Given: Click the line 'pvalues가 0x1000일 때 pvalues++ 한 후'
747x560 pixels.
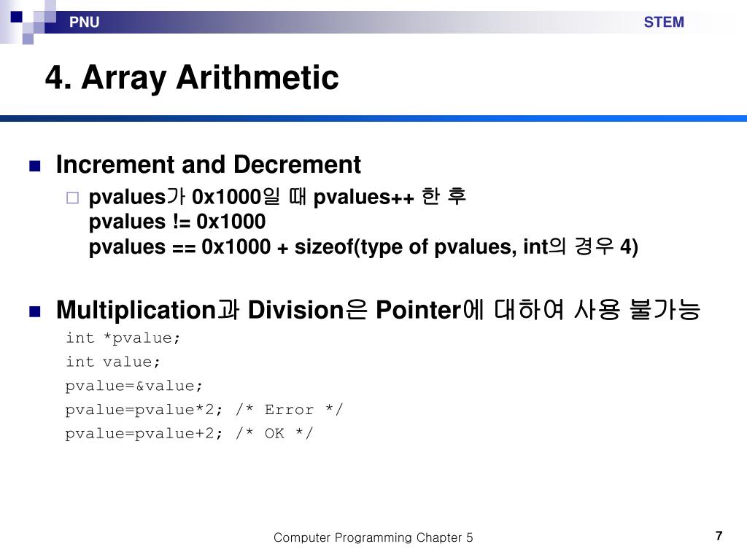Looking at the screenshot, I should pos(277,197).
